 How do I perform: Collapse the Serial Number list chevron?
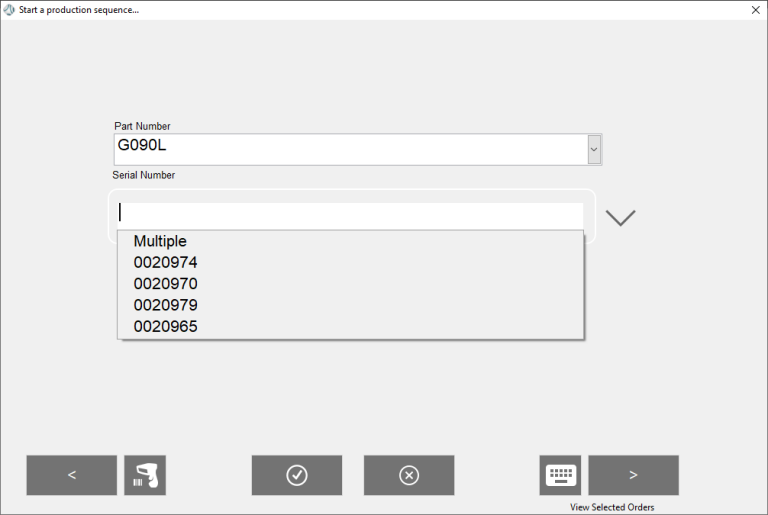click(x=621, y=218)
